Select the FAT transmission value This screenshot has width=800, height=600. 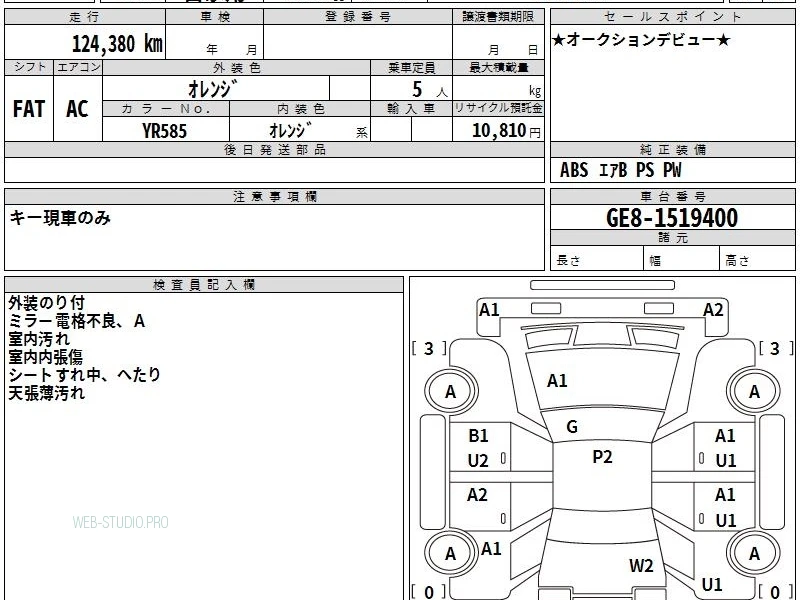29,109
